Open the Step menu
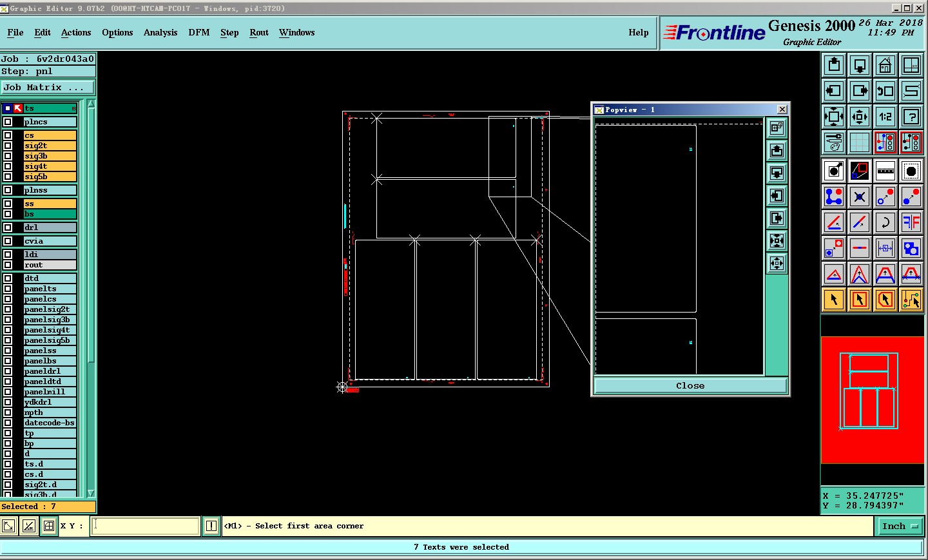This screenshot has width=928, height=560. [x=229, y=32]
